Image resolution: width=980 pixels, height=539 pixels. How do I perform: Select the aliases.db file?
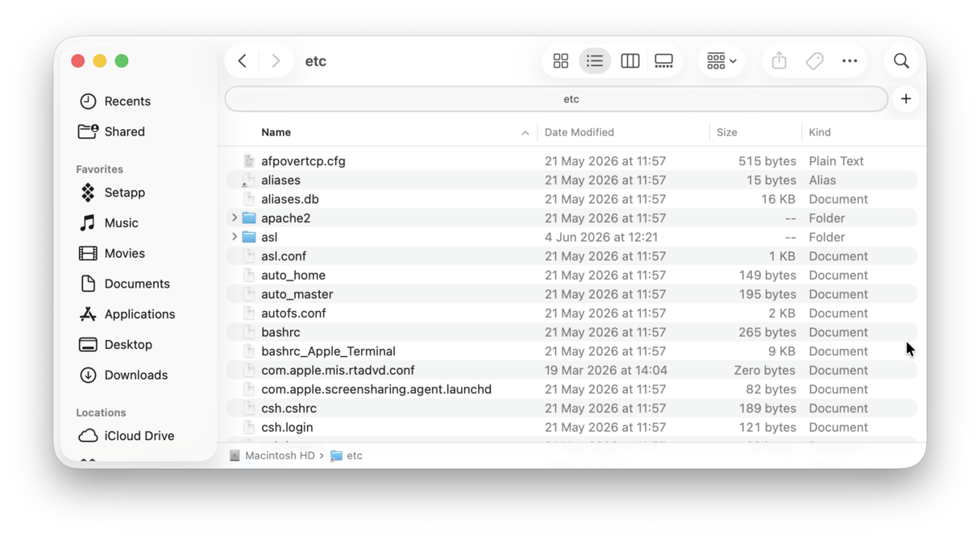click(571, 199)
